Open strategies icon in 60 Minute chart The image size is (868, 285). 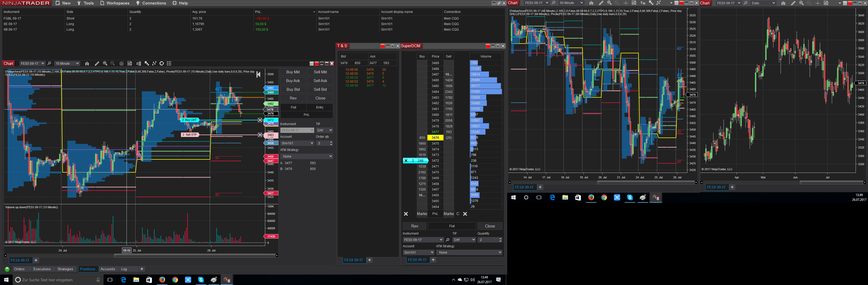[659, 3]
